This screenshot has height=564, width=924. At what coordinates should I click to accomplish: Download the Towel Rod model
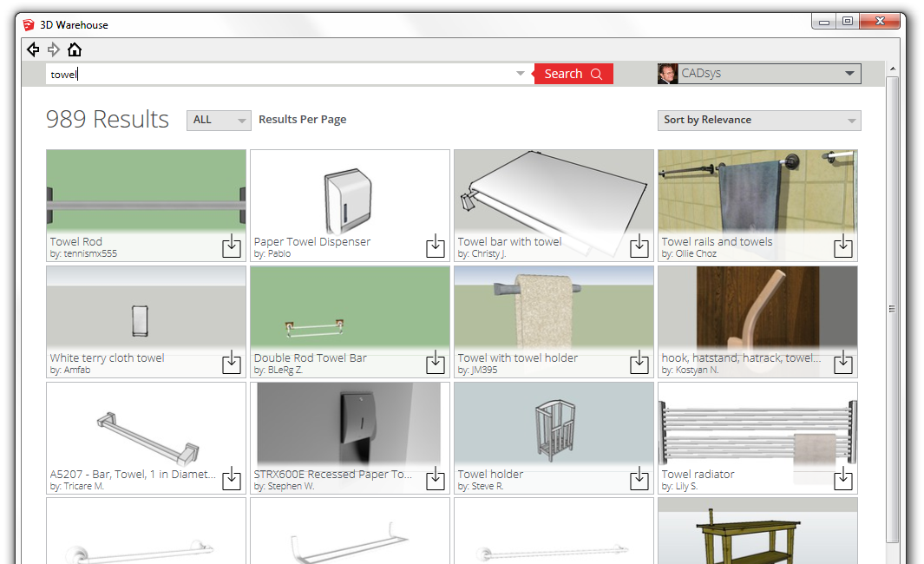pos(232,246)
